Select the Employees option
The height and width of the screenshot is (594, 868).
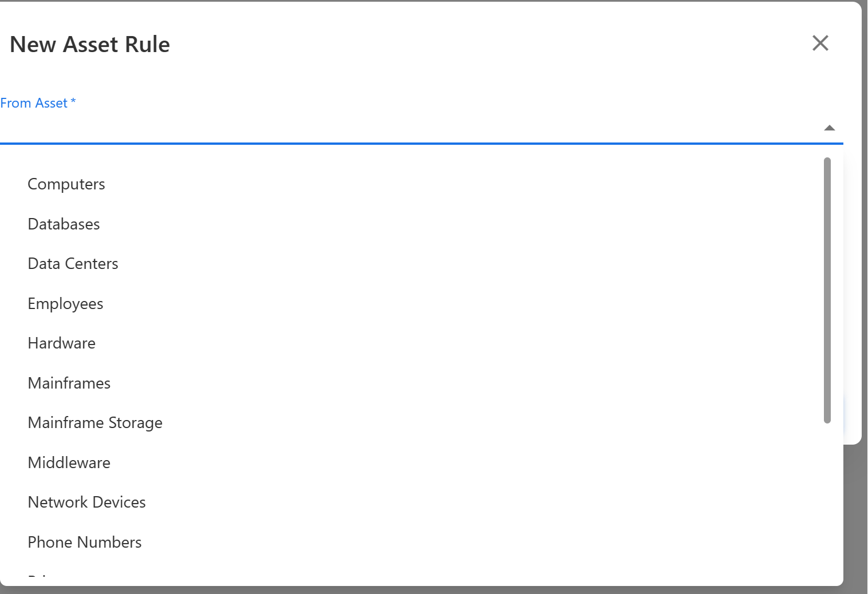pos(65,304)
